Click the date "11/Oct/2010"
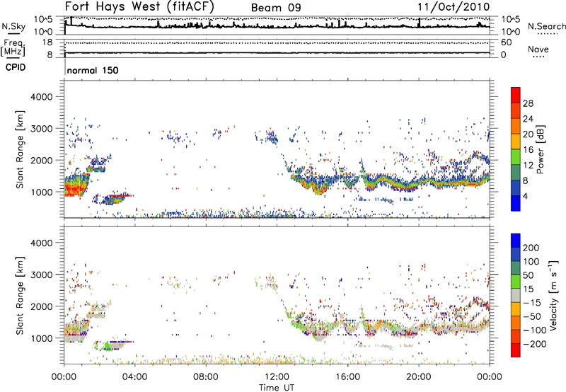 point(454,7)
